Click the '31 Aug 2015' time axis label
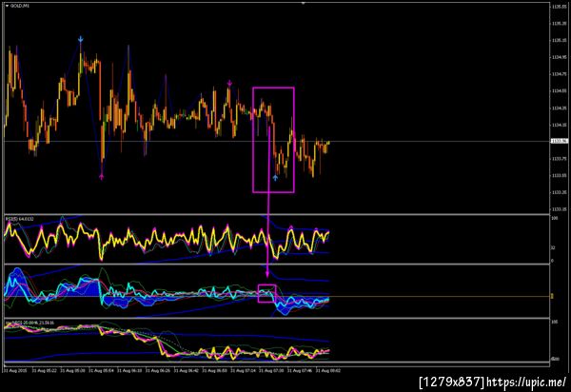The width and height of the screenshot is (571, 392). click(14, 370)
